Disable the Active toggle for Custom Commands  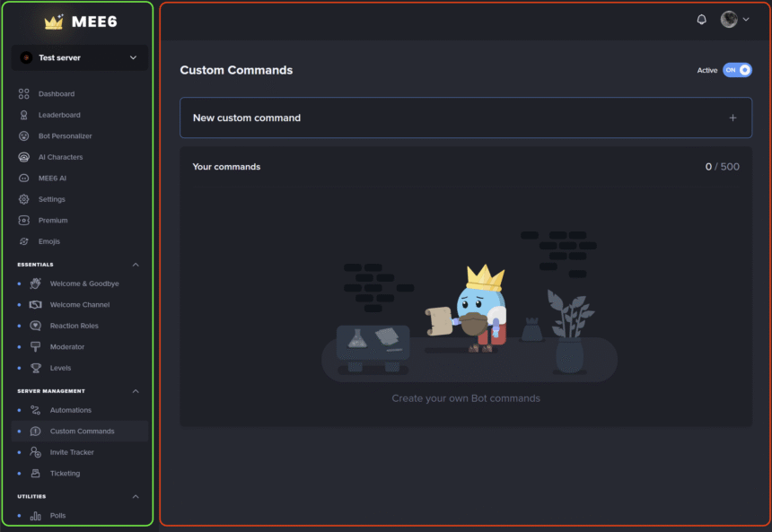tap(737, 70)
